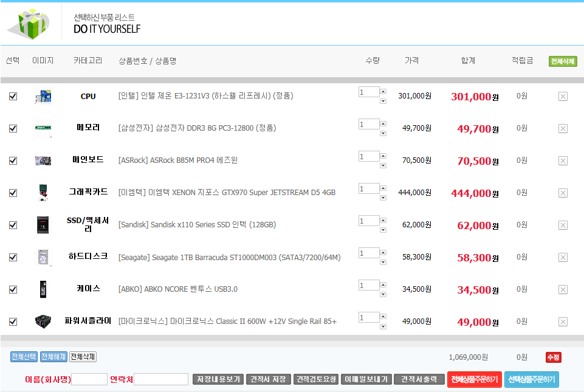Increase 케이스 quantity using the up arrow
The width and height of the screenshot is (584, 392).
(383, 285)
